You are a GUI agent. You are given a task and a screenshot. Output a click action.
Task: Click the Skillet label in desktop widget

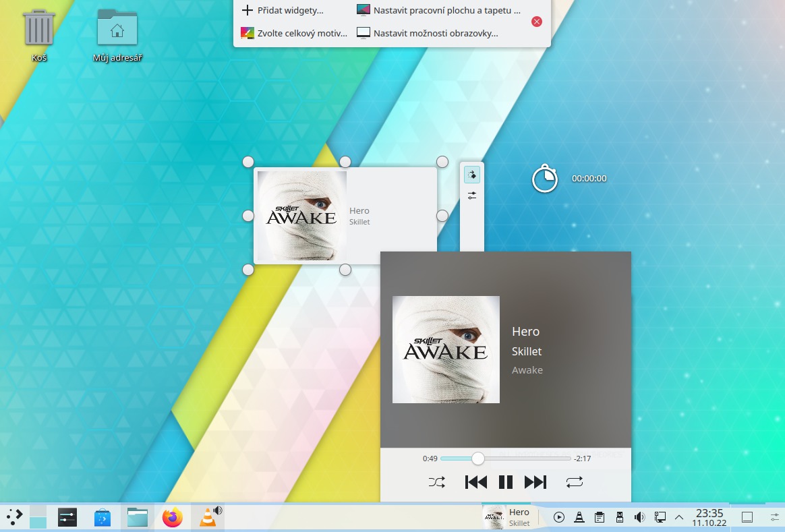click(x=359, y=222)
